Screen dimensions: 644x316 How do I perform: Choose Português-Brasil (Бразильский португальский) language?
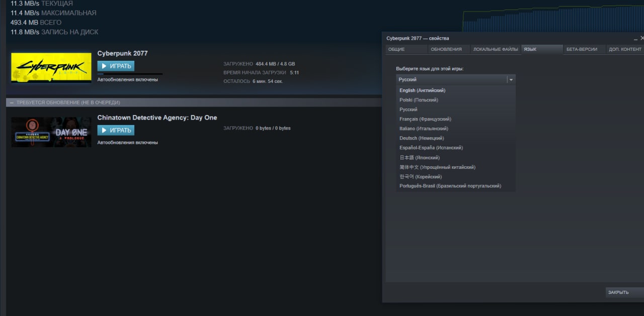coord(456,186)
